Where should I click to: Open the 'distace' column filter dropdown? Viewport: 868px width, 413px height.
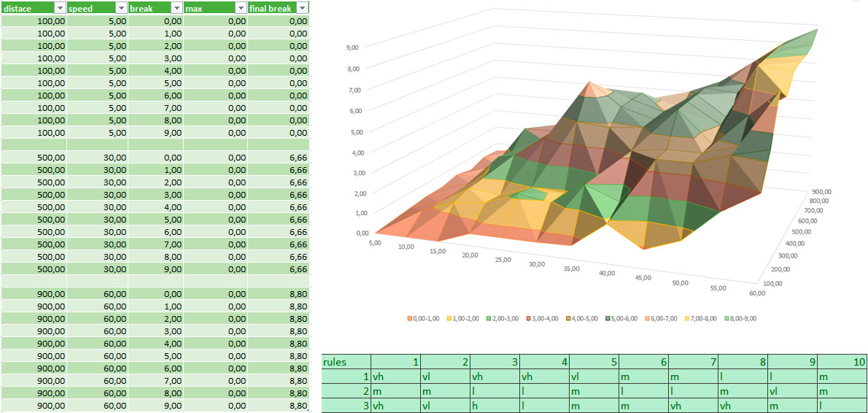[x=59, y=8]
